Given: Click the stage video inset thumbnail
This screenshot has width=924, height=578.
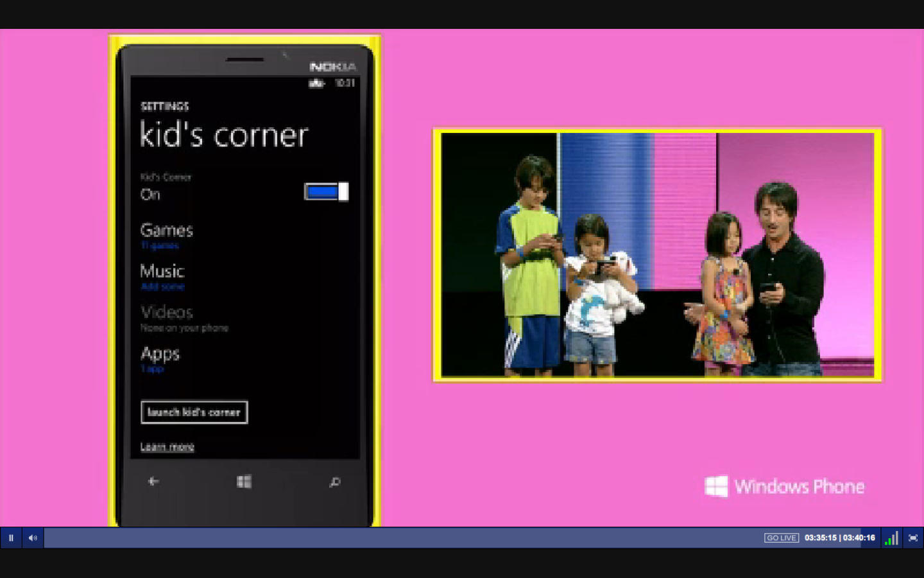Looking at the screenshot, I should tap(658, 255).
